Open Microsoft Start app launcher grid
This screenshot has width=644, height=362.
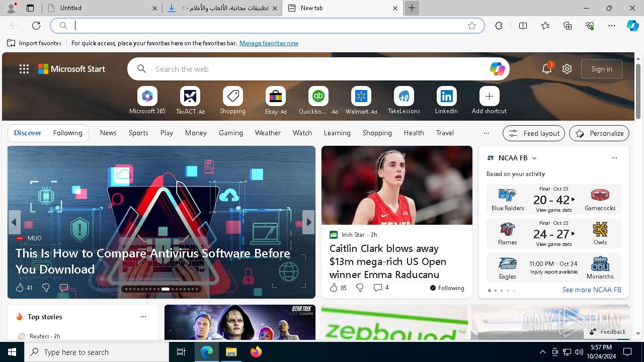pos(24,69)
